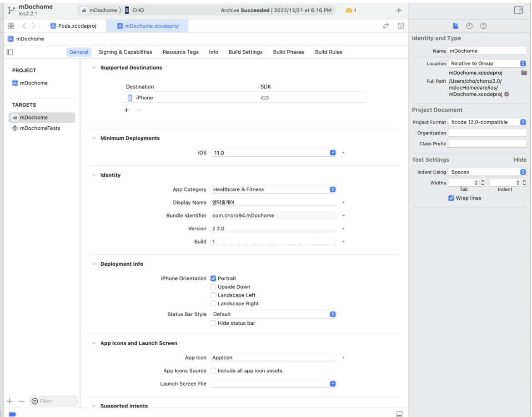Click the blue breakpoint tag indicator
Viewport: 532px width, 417px height.
click(x=12, y=414)
